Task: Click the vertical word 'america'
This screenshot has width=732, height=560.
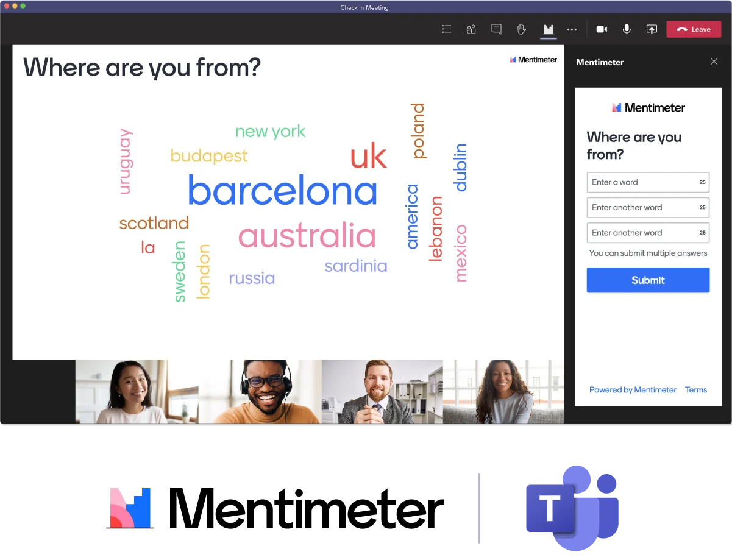Action: pos(413,217)
